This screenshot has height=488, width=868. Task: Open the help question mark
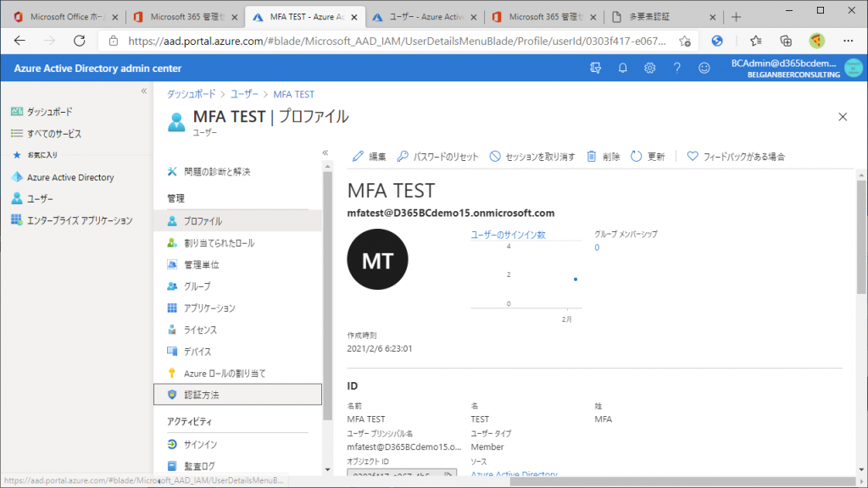click(x=676, y=68)
